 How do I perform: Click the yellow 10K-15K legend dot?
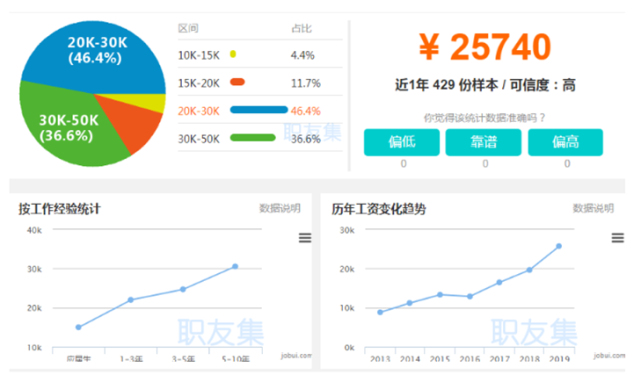pos(233,54)
